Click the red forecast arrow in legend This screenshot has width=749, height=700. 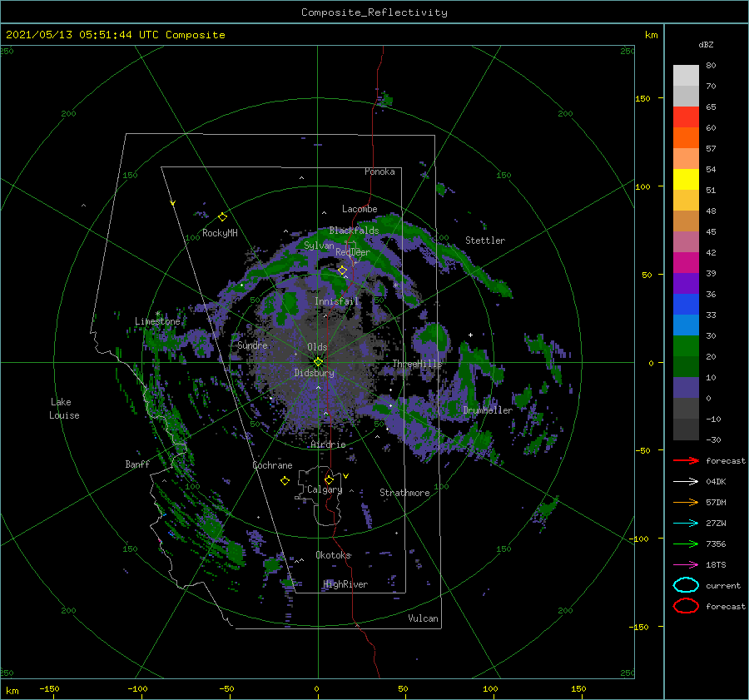click(x=686, y=460)
